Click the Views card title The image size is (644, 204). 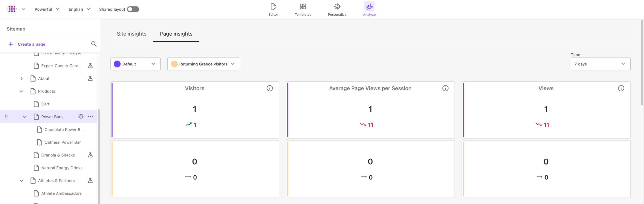(x=546, y=88)
